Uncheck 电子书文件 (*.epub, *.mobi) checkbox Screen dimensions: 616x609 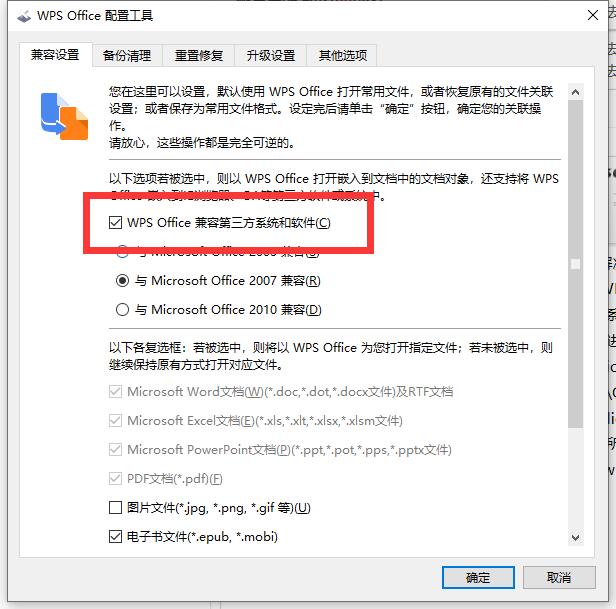[115, 536]
